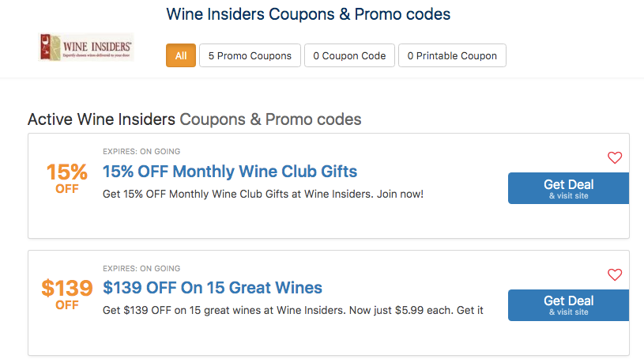This screenshot has width=644, height=363.
Task: Toggle heart on $139 OFF wines deal
Action: [615, 275]
